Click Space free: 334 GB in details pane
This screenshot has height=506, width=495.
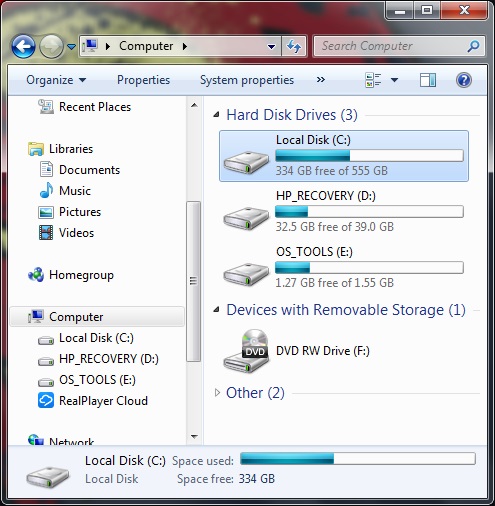pyautogui.click(x=226, y=479)
